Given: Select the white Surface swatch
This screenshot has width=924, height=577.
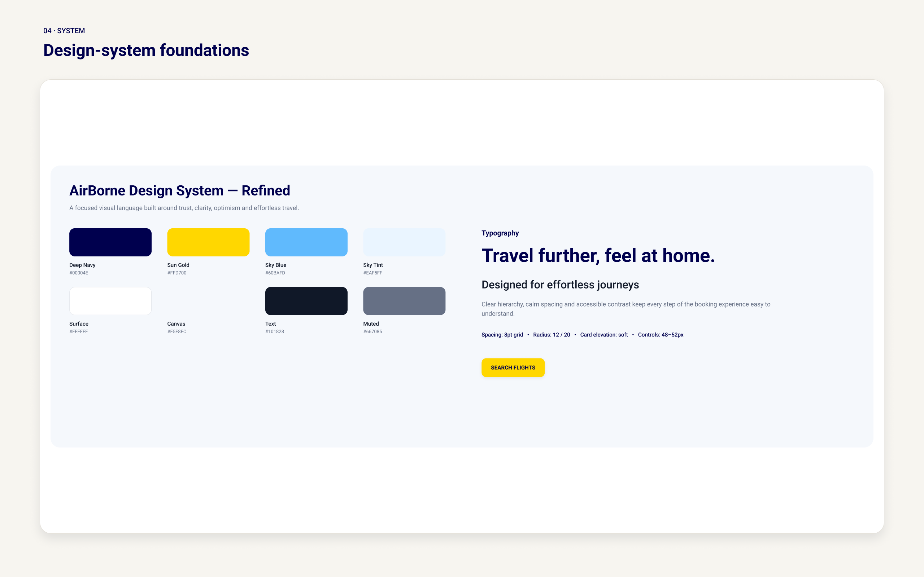Looking at the screenshot, I should pos(110,301).
